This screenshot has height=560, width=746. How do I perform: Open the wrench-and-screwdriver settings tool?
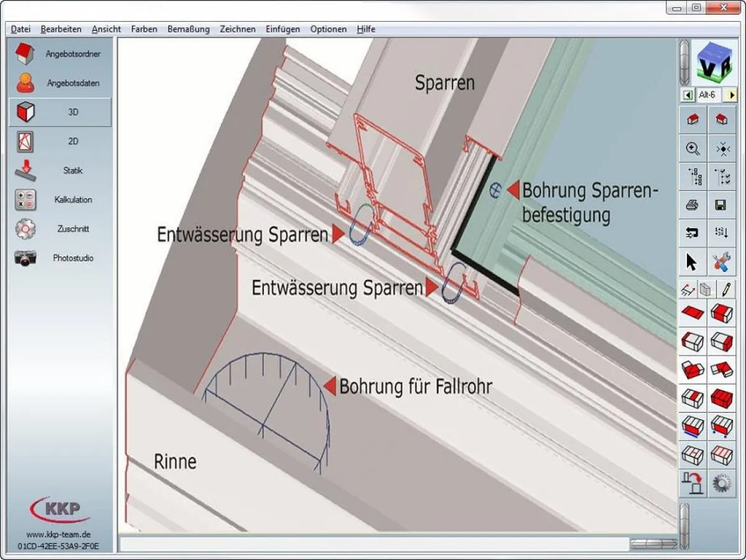[x=722, y=261]
